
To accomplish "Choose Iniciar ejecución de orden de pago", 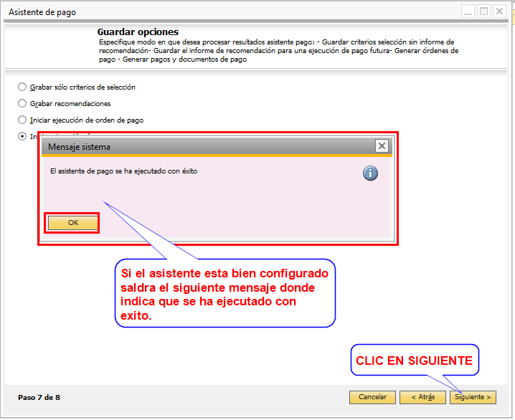I will (x=23, y=120).
